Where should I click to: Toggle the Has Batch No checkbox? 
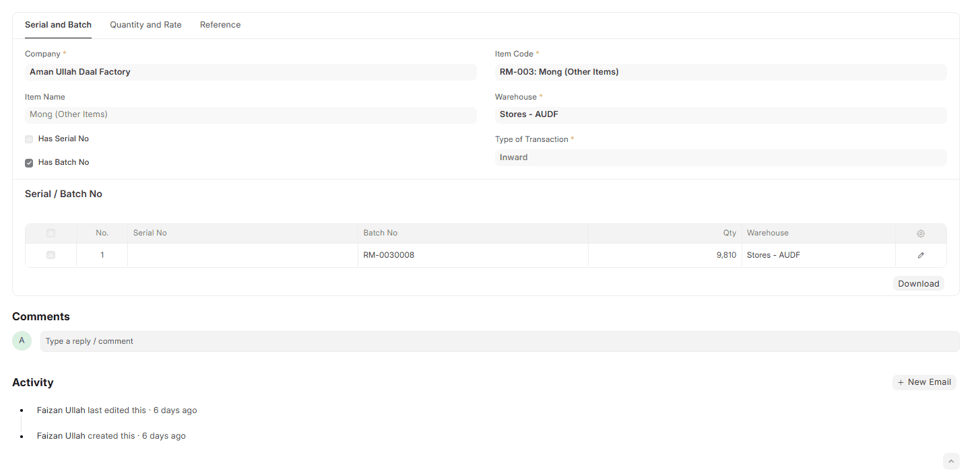[29, 163]
